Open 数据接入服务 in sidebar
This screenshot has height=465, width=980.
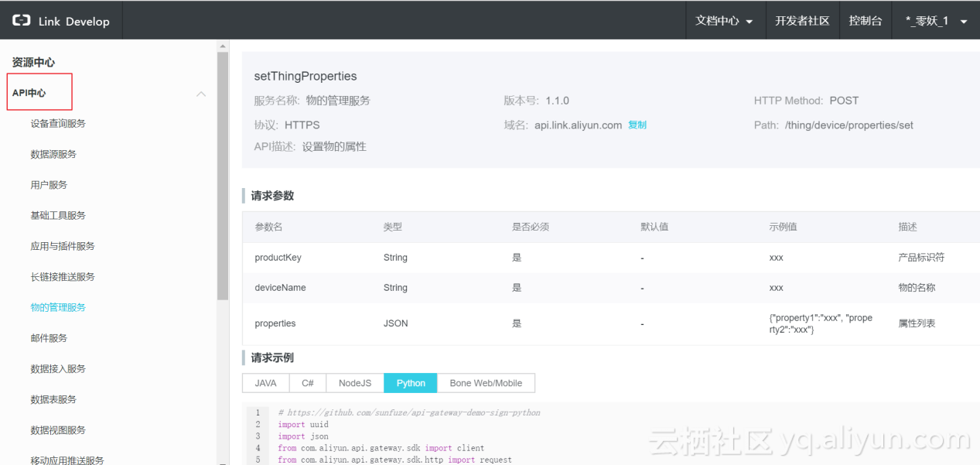coord(58,368)
